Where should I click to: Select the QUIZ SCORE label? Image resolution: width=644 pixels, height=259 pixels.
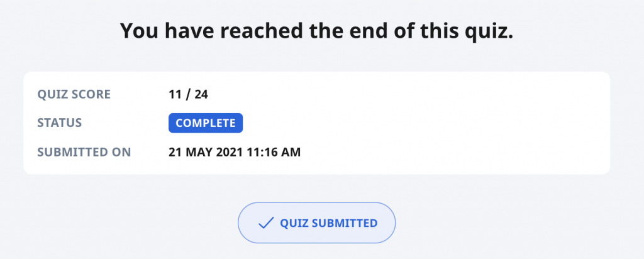(74, 95)
